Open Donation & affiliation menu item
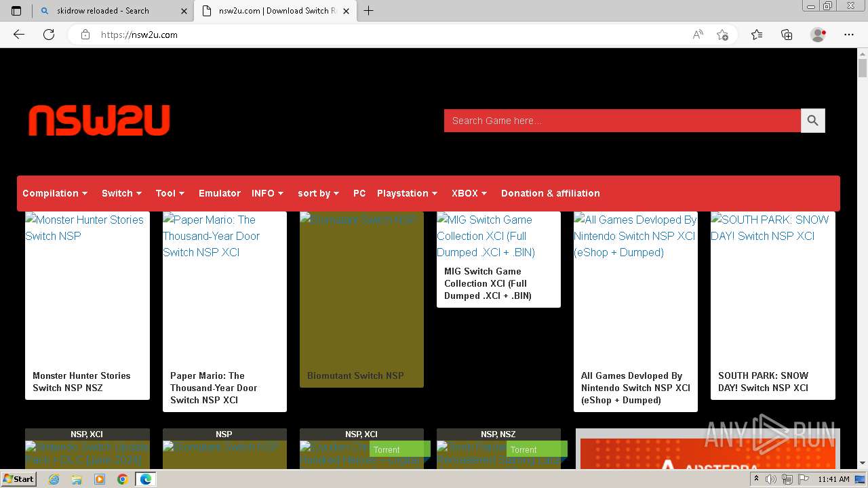The image size is (868, 488). coord(551,193)
